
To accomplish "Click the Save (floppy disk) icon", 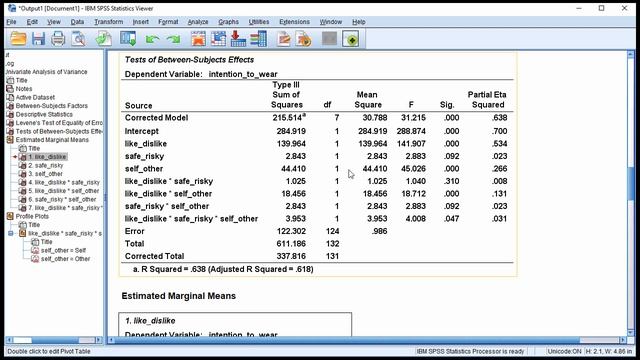I will (x=38, y=39).
